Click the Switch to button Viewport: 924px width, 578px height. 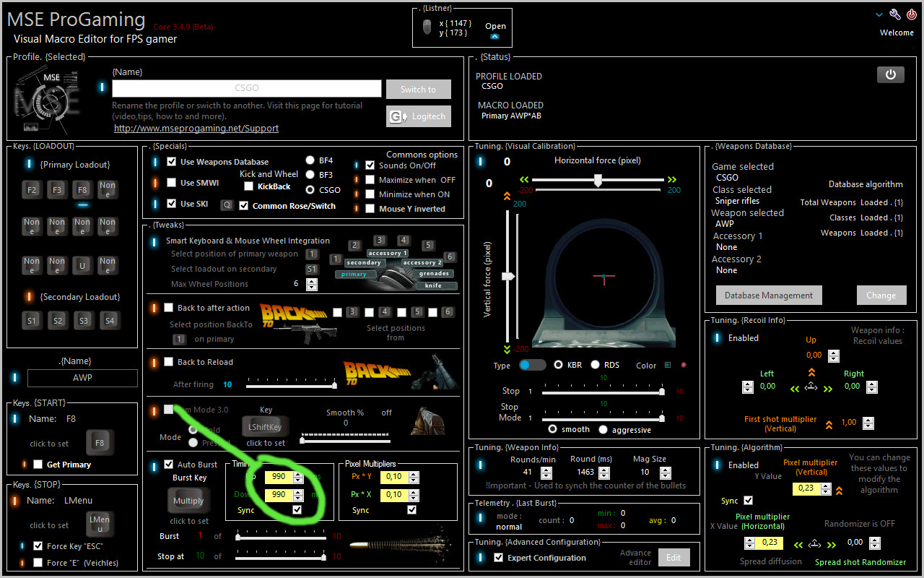419,90
